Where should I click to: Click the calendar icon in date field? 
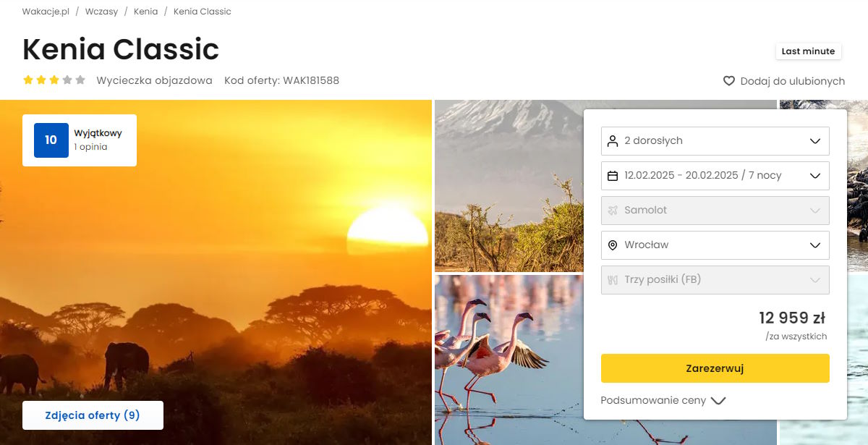pos(613,176)
